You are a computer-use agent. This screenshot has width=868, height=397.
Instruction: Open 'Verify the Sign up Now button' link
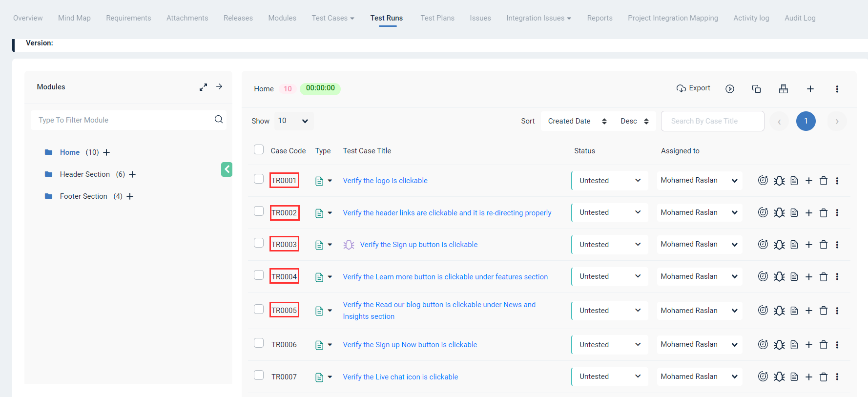click(410, 345)
